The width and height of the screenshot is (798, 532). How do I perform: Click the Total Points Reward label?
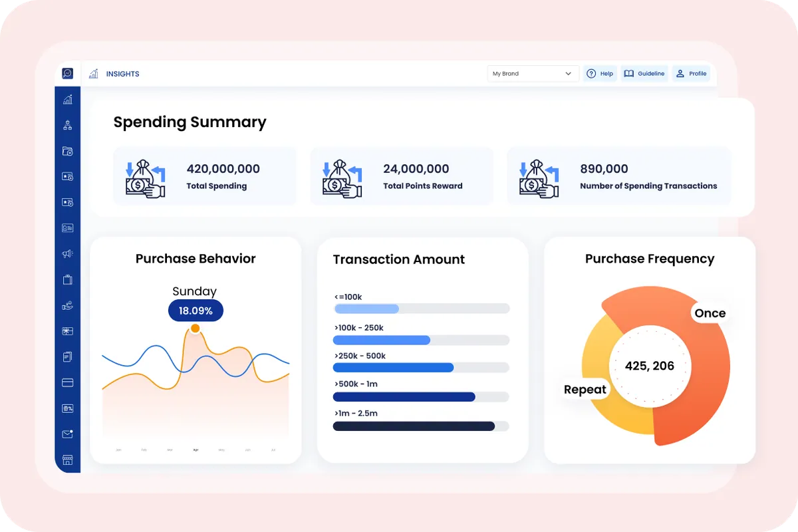pos(423,186)
